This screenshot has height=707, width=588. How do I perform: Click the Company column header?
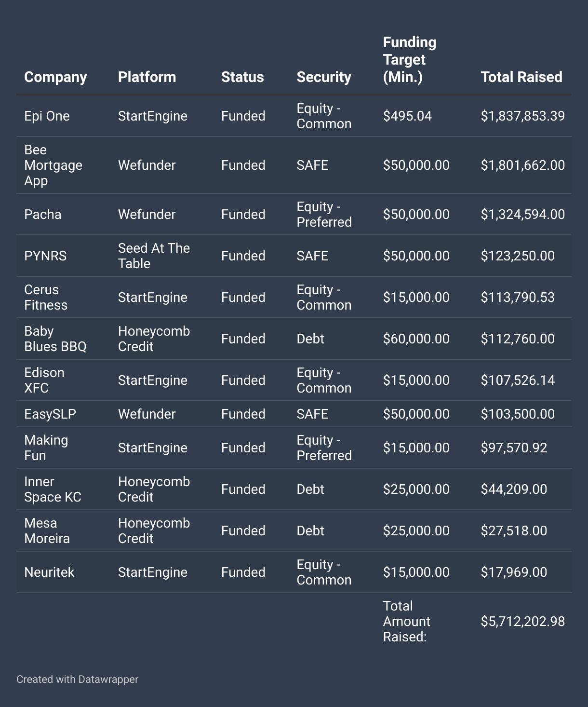click(x=55, y=77)
